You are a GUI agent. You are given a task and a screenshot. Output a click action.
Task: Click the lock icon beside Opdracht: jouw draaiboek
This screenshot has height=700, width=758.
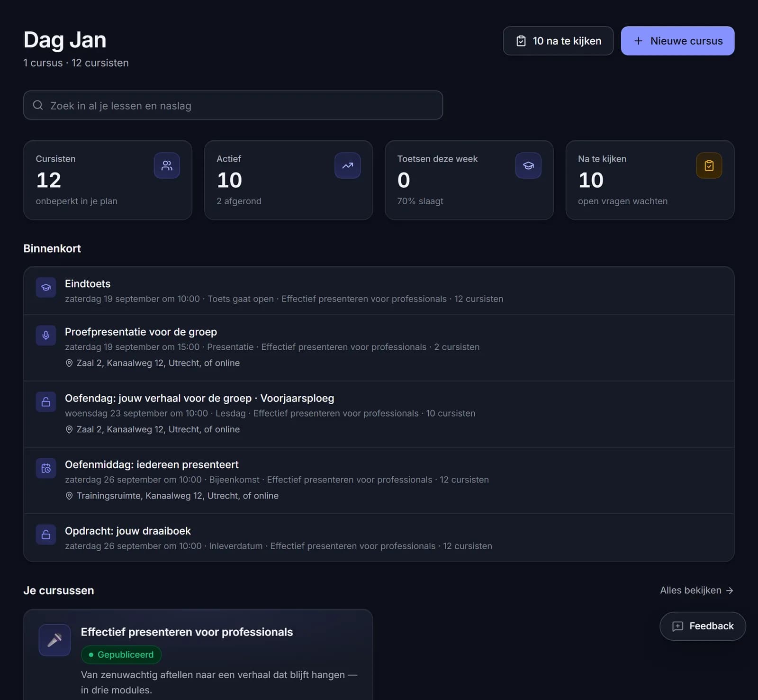46,535
